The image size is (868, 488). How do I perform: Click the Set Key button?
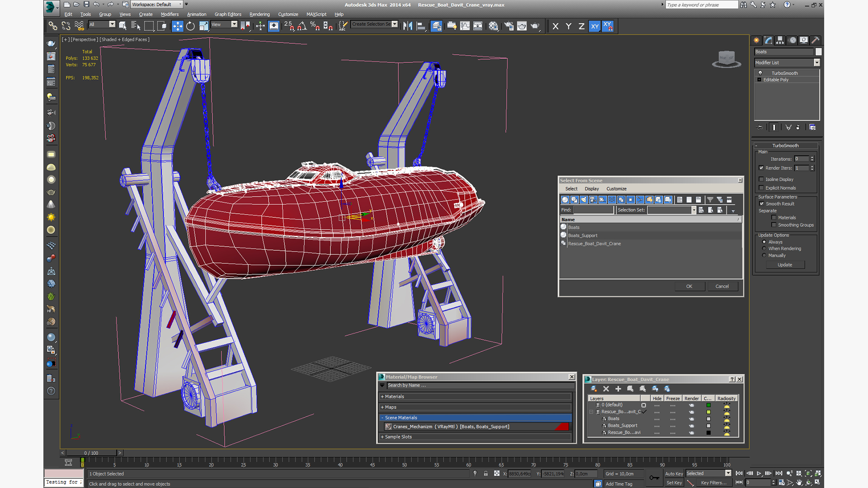[x=674, y=483]
